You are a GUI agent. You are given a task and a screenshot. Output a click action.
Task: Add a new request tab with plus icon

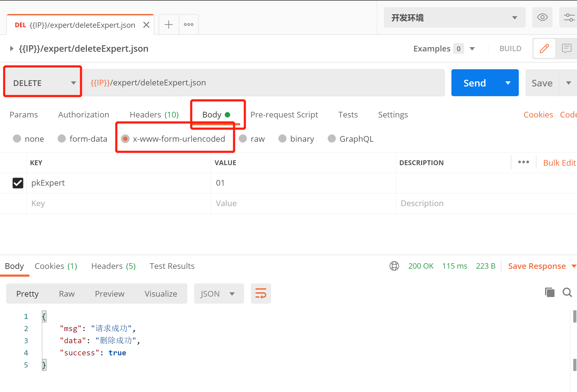pos(169,25)
